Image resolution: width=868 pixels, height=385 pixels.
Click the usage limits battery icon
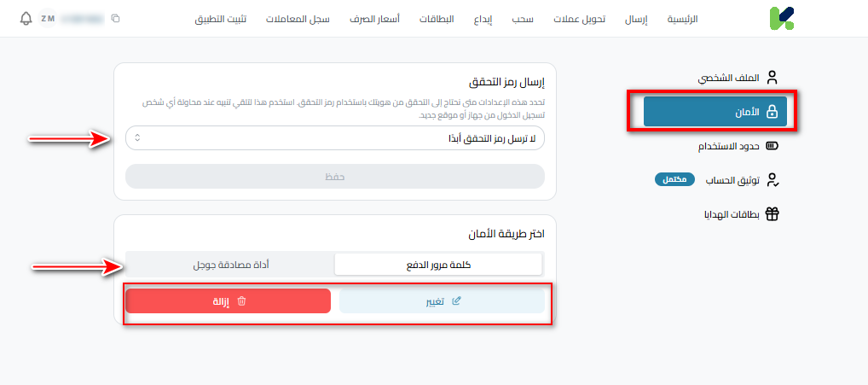(773, 146)
